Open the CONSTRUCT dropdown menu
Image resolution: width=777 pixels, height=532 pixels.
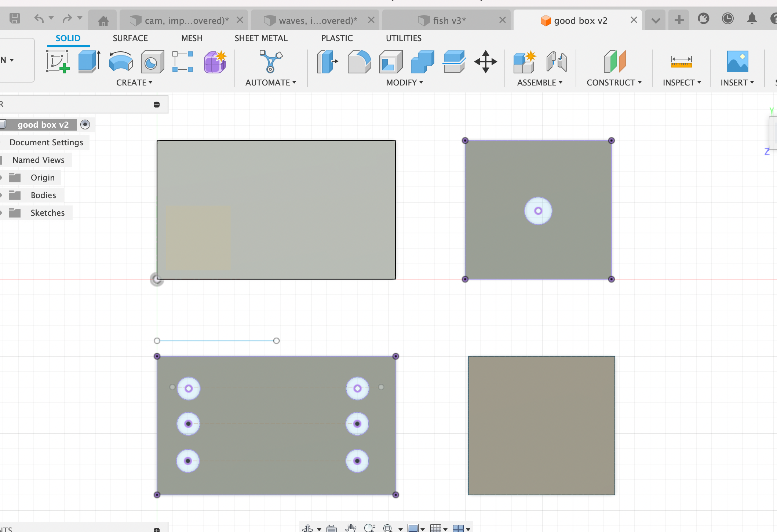614,83
